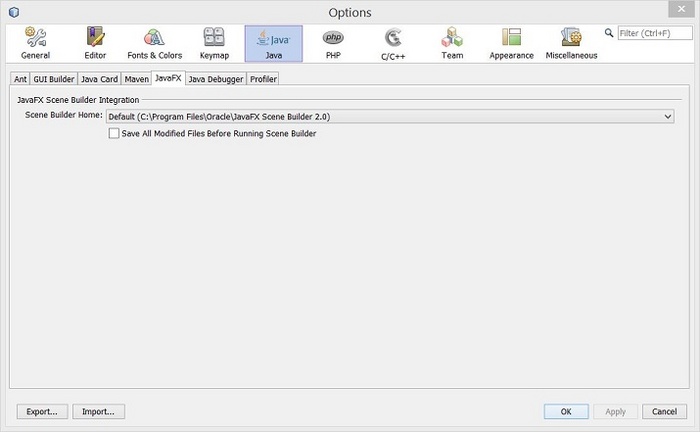Viewport: 700px width, 432px height.
Task: Focus the Filter (Ctrl+F) search field
Action: point(655,33)
